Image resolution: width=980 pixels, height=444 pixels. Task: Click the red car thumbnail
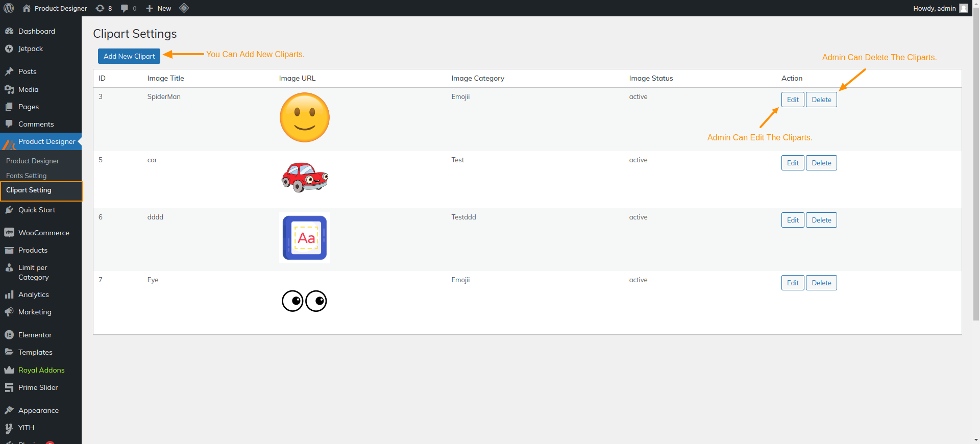click(x=305, y=177)
